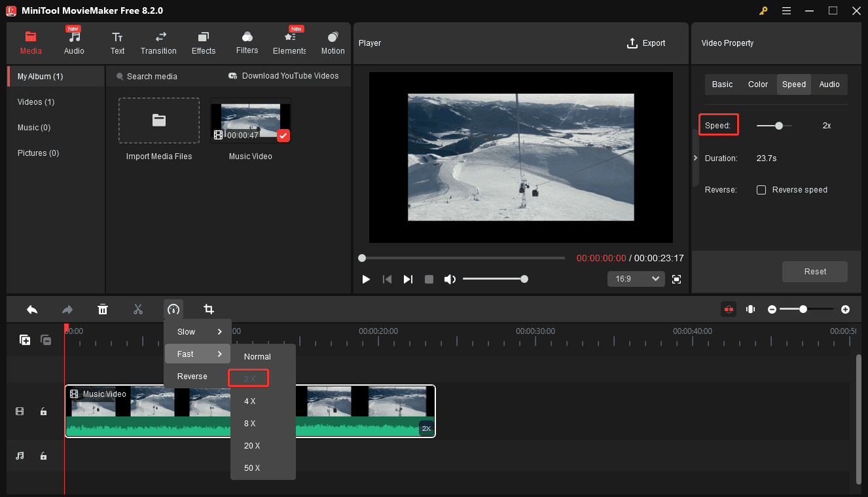This screenshot has width=868, height=497.
Task: Open the Text tab
Action: tap(117, 43)
